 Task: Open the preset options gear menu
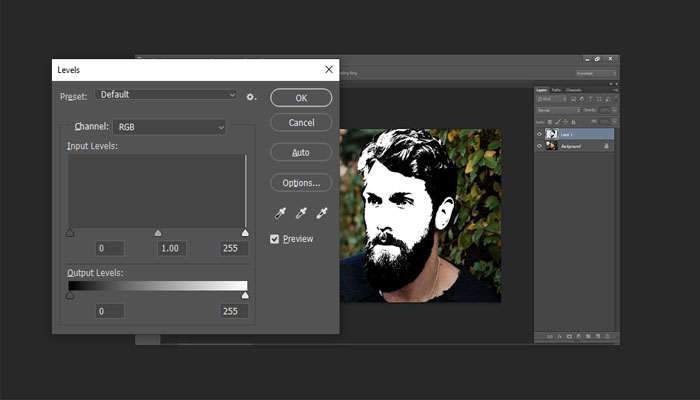(252, 97)
